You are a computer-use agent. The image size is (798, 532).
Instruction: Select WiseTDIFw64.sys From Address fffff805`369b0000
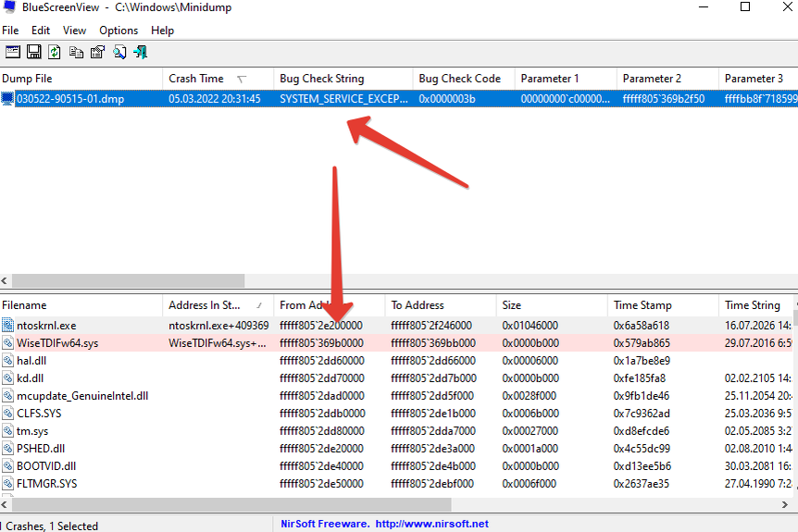321,343
